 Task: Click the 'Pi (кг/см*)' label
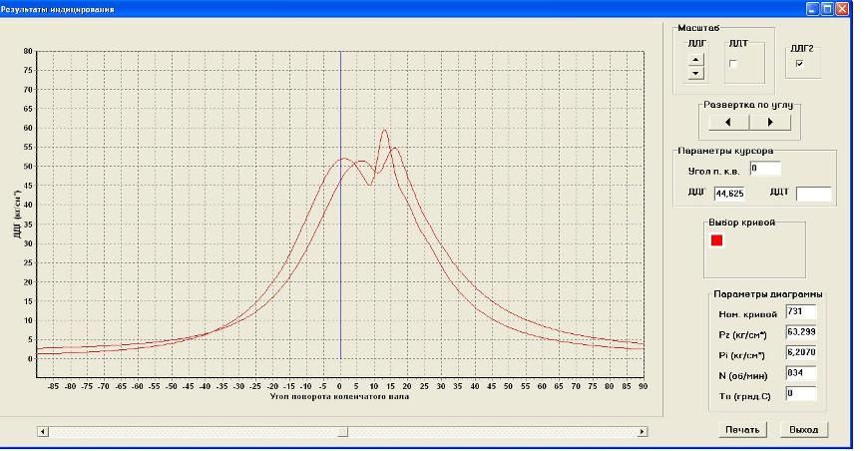coord(742,355)
